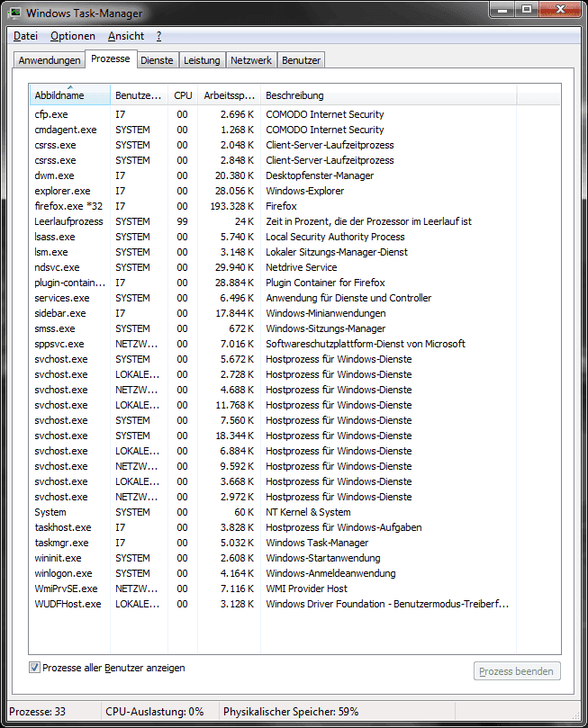Click 'NT Kernel & System' description
Image resolution: width=588 pixels, height=728 pixels.
[x=308, y=512]
